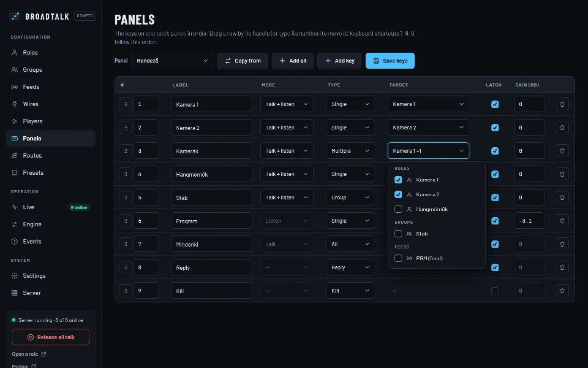Check the PGM (feed) option

tap(398, 258)
